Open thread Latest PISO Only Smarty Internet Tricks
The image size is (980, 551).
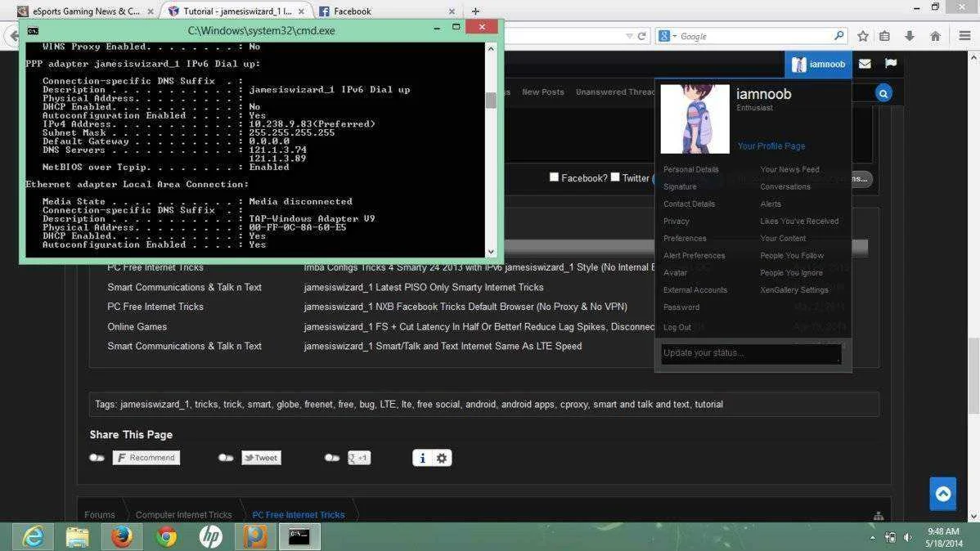[424, 288]
